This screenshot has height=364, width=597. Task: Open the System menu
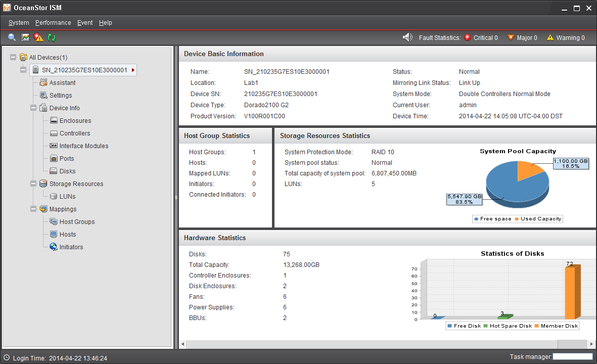(x=19, y=22)
